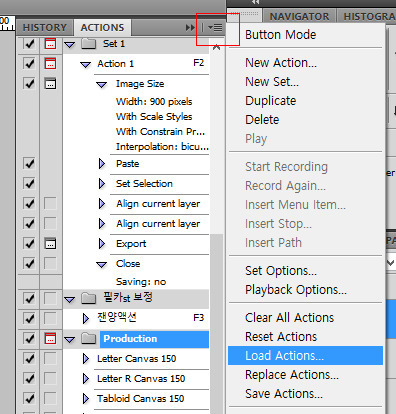The width and height of the screenshot is (396, 414).
Task: Expand Letter R Canvas 150 action
Action: [x=86, y=379]
